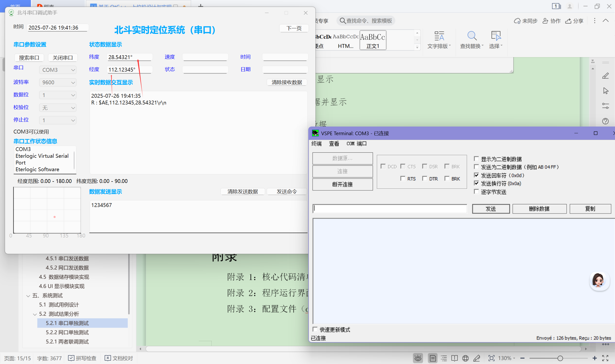
Task: Click the settings sliders icon in right sidebar
Action: [x=605, y=106]
